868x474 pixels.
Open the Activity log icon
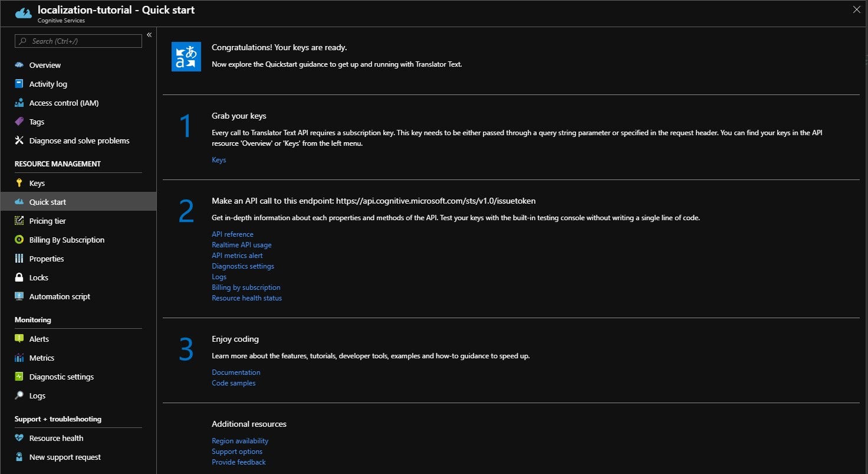click(x=19, y=84)
